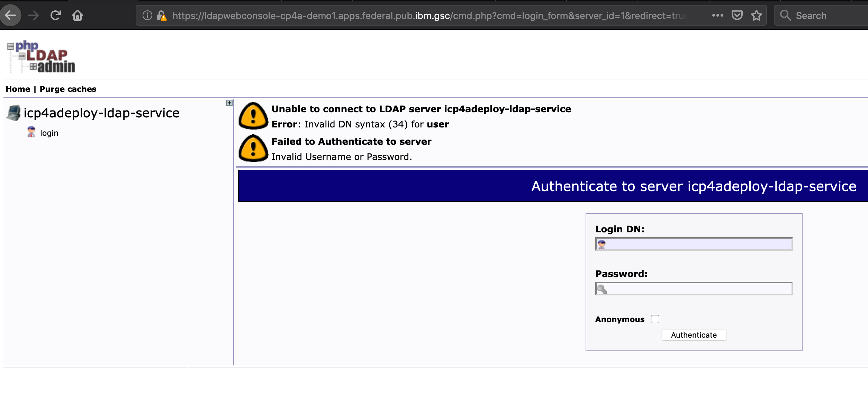Click the browser back arrow

(x=10, y=15)
